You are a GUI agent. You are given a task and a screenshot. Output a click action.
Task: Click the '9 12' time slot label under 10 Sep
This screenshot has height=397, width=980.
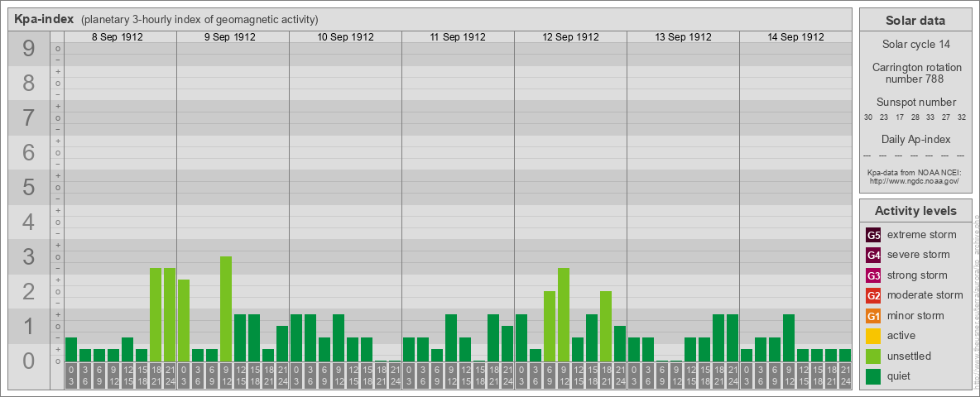coord(339,375)
